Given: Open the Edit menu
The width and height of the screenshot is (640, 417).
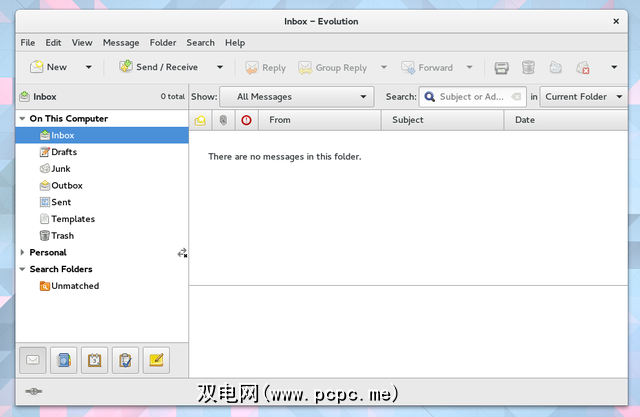Looking at the screenshot, I should pyautogui.click(x=53, y=42).
